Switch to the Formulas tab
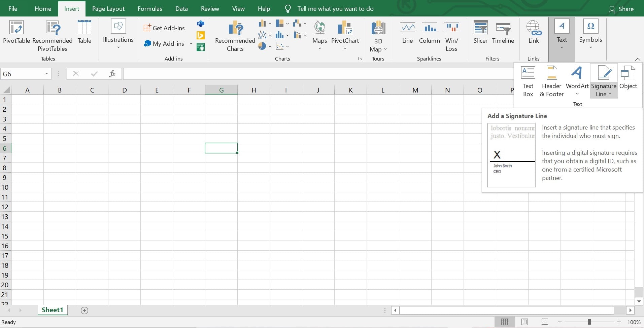The image size is (644, 328). coord(150,8)
